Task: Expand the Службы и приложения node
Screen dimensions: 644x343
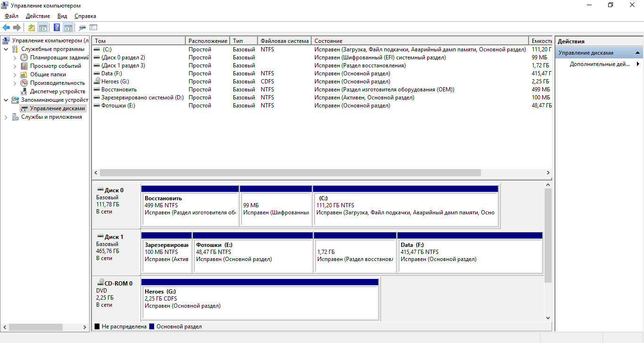Action: [6, 117]
